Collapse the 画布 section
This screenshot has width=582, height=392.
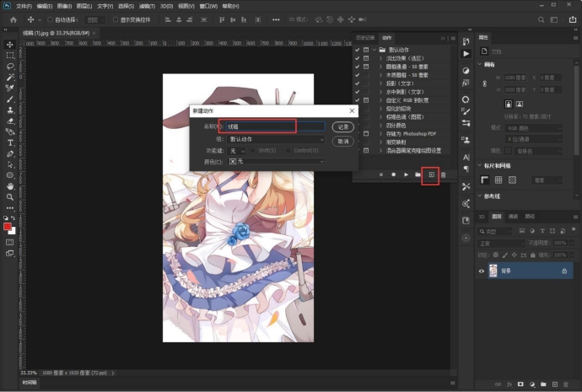480,64
